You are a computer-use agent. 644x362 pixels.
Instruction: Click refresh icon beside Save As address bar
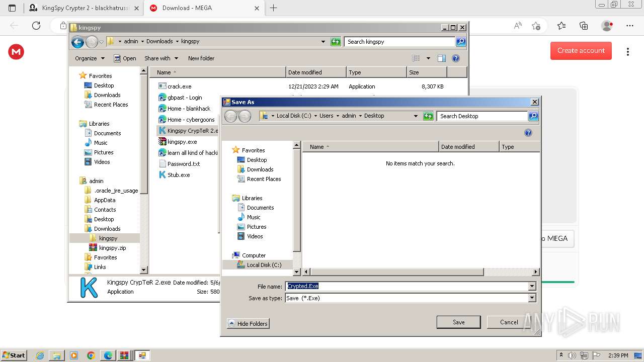(x=428, y=116)
